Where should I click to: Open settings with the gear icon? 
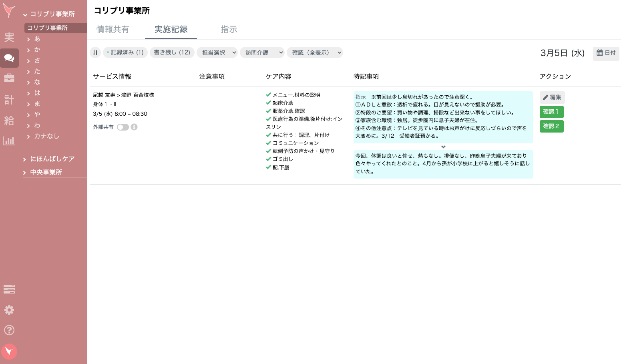point(9,310)
